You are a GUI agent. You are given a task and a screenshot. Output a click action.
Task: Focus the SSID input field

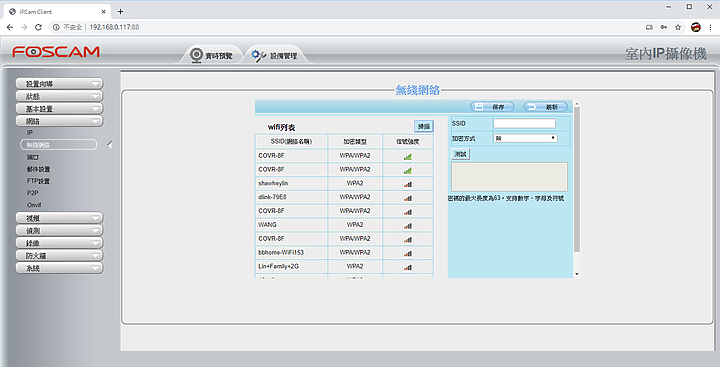pos(524,123)
